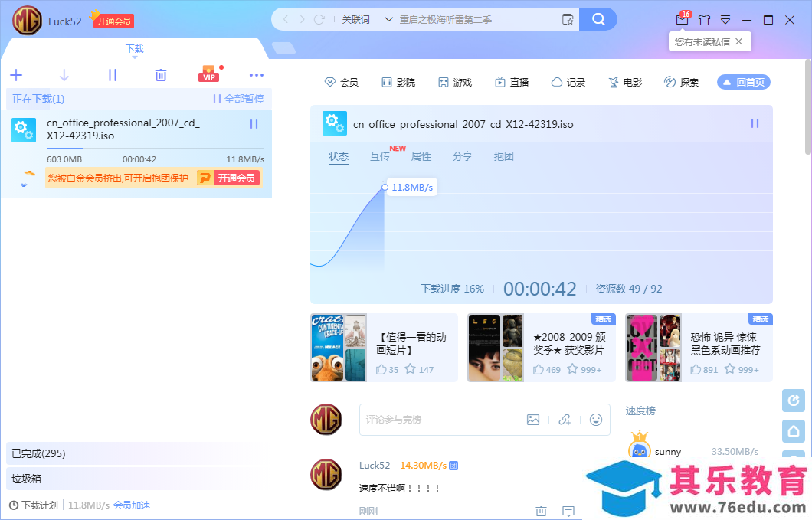Open the 记录 navigation item

pos(568,83)
